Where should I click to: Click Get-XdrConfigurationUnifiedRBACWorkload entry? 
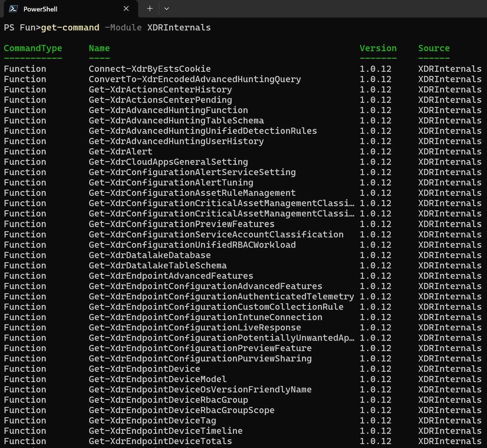[x=192, y=245]
